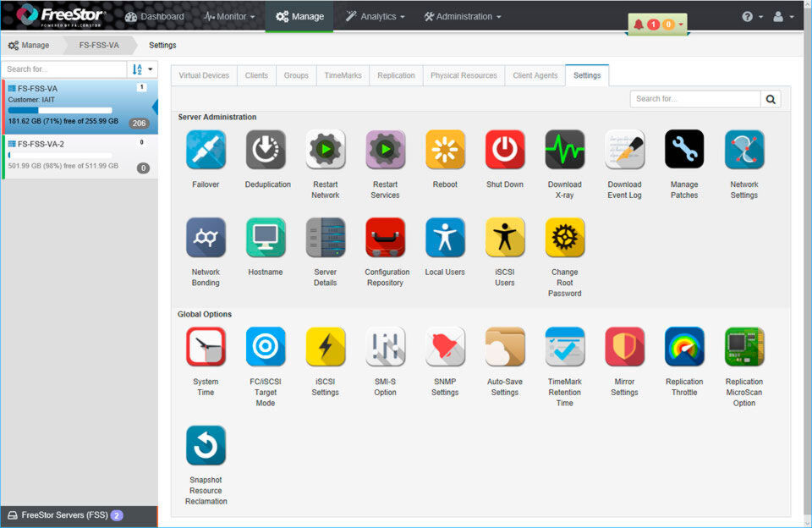Viewport: 812px width, 528px height.
Task: Switch to the Clients tab
Action: (256, 75)
